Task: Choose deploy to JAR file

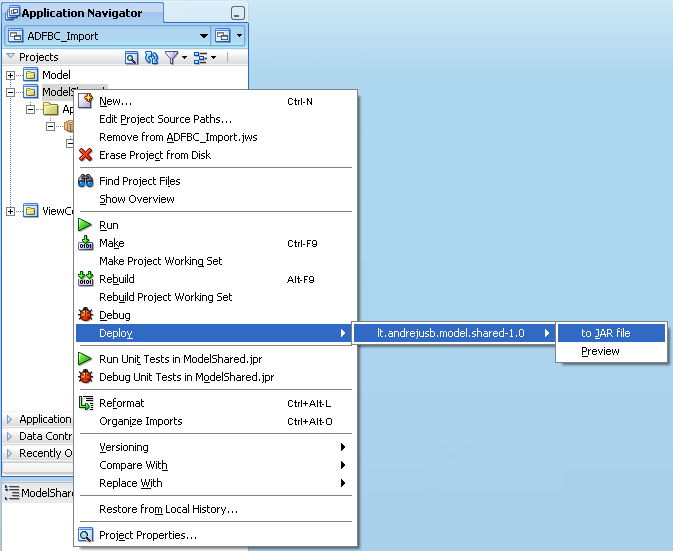Action: click(612, 333)
